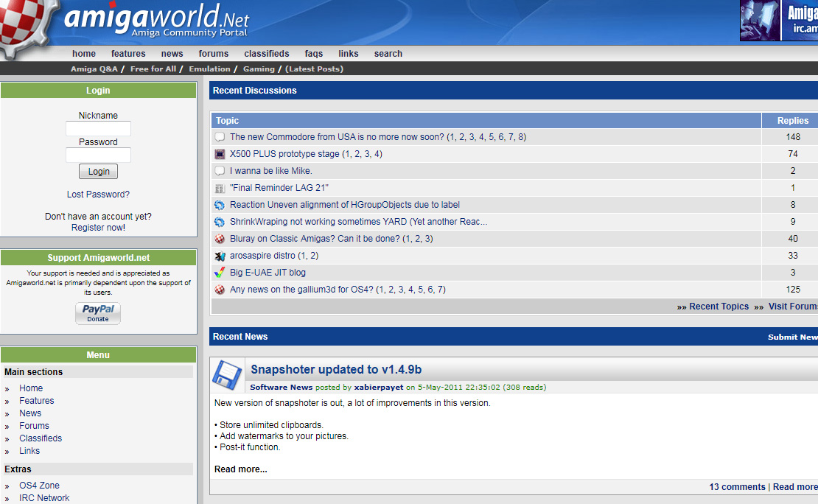Donate via the PayPal button
The image size is (818, 504).
97,313
